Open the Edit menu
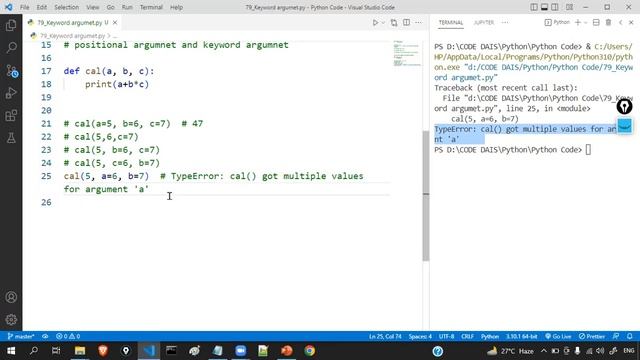Image resolution: width=640 pixels, height=360 pixels. click(x=42, y=7)
